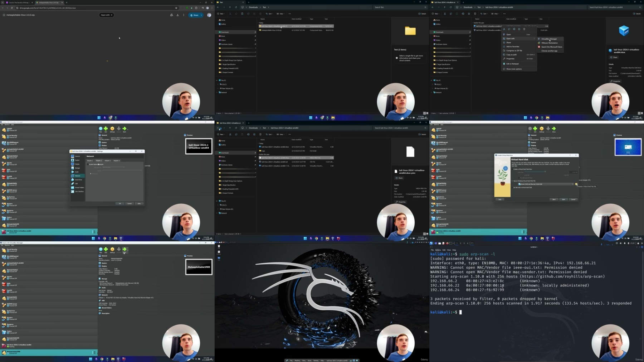Open the New dropdown in the Test Explorer window
Screen dimensions: 644x362
(x=221, y=14)
